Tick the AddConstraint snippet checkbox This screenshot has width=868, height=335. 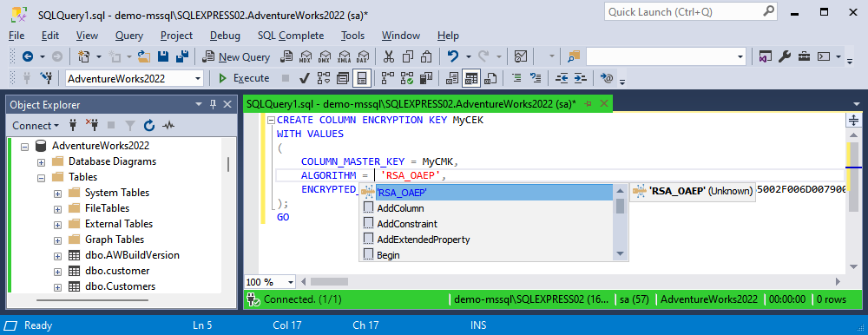[368, 224]
